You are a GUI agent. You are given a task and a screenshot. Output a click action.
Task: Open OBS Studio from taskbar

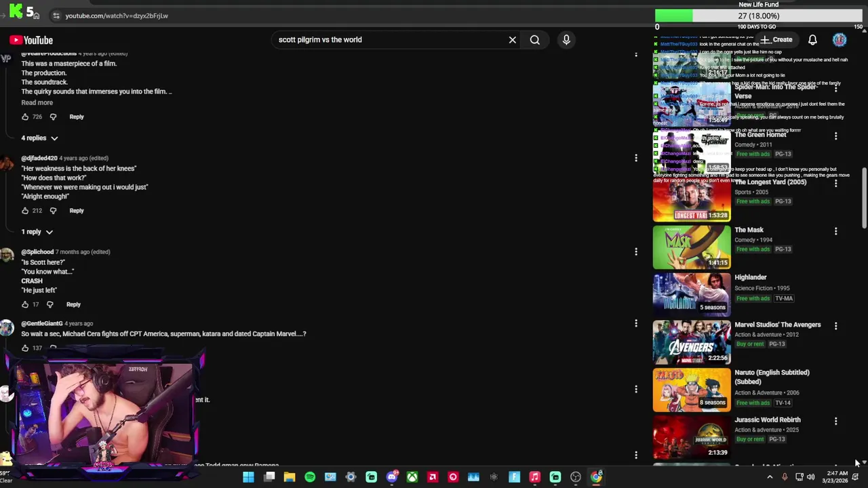[576, 477]
